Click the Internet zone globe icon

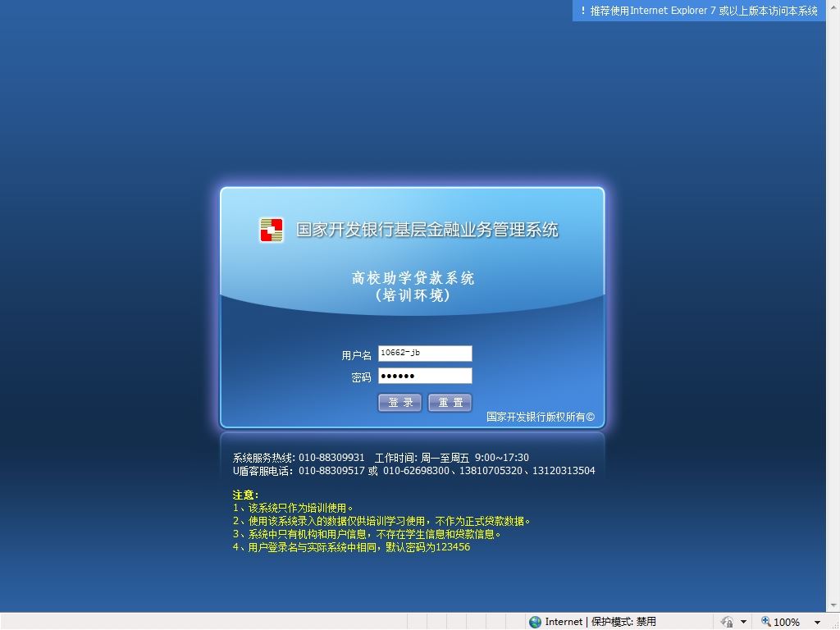click(x=535, y=622)
